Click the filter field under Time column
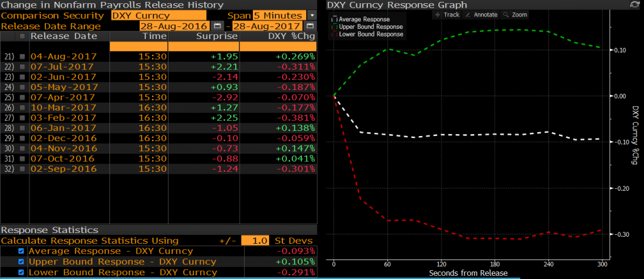The height and width of the screenshot is (279, 644). tap(139, 46)
